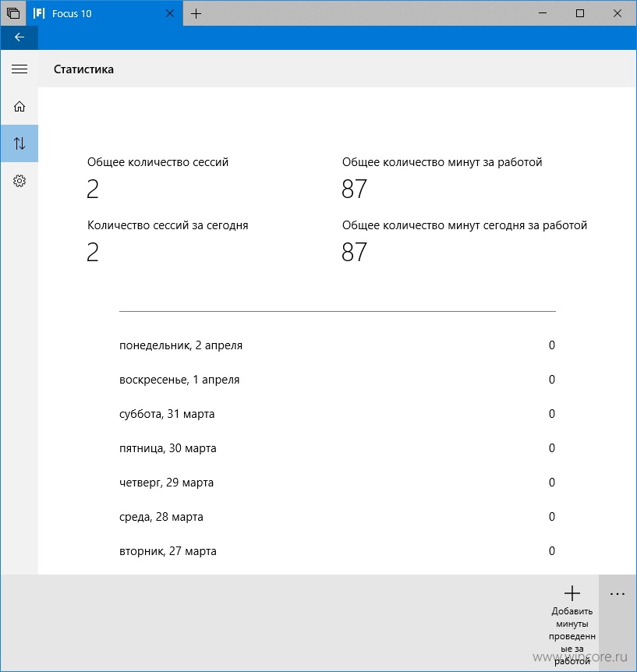Click the task view icon in title bar
This screenshot has width=637, height=672.
click(13, 13)
